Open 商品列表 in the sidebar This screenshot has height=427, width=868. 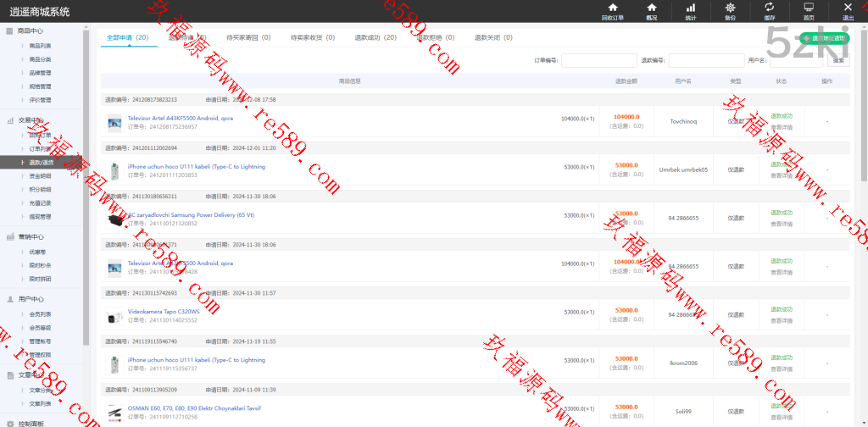coord(40,46)
